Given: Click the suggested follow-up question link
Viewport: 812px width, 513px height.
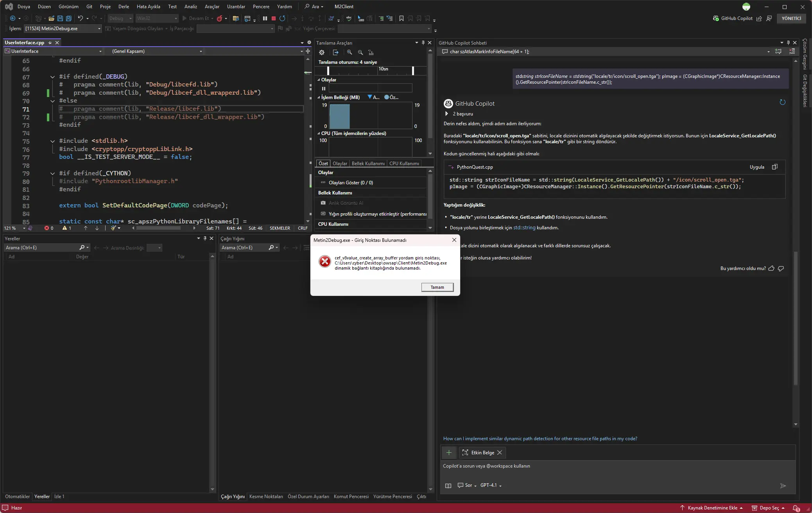Looking at the screenshot, I should 540,439.
